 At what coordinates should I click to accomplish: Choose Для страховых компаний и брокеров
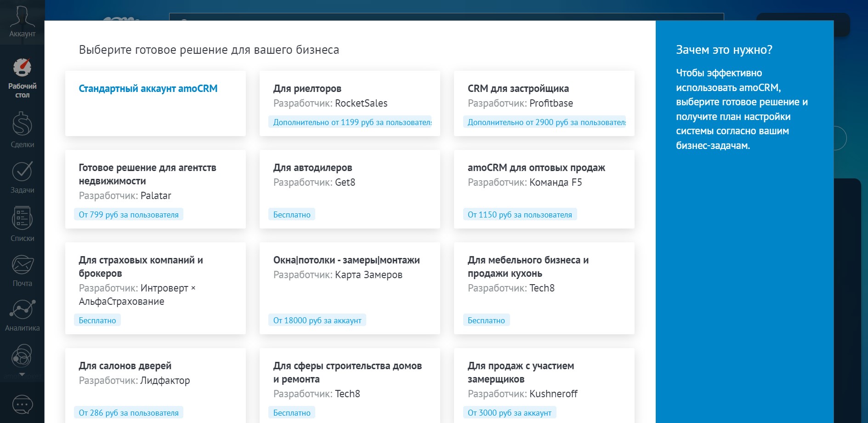(x=155, y=288)
